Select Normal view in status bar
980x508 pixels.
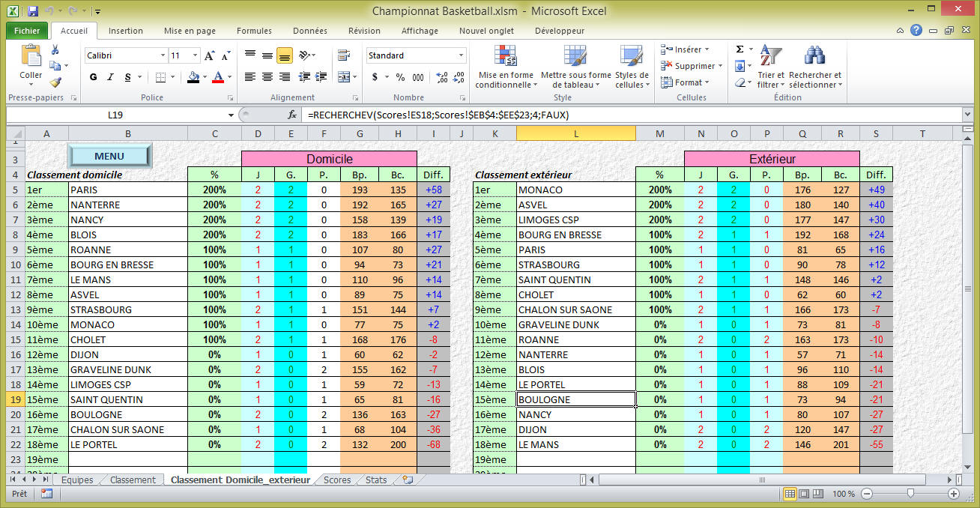tap(789, 494)
